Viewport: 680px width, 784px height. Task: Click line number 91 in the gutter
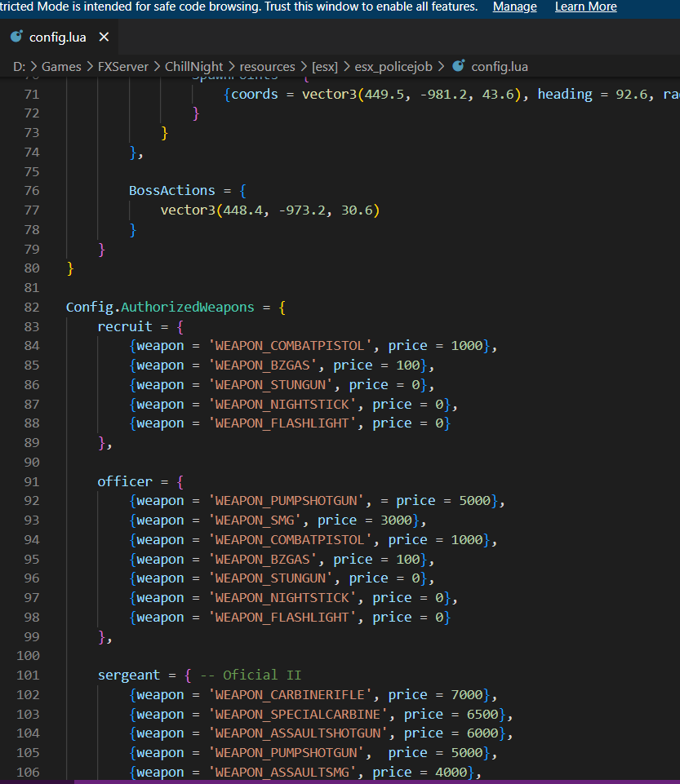pos(32,482)
